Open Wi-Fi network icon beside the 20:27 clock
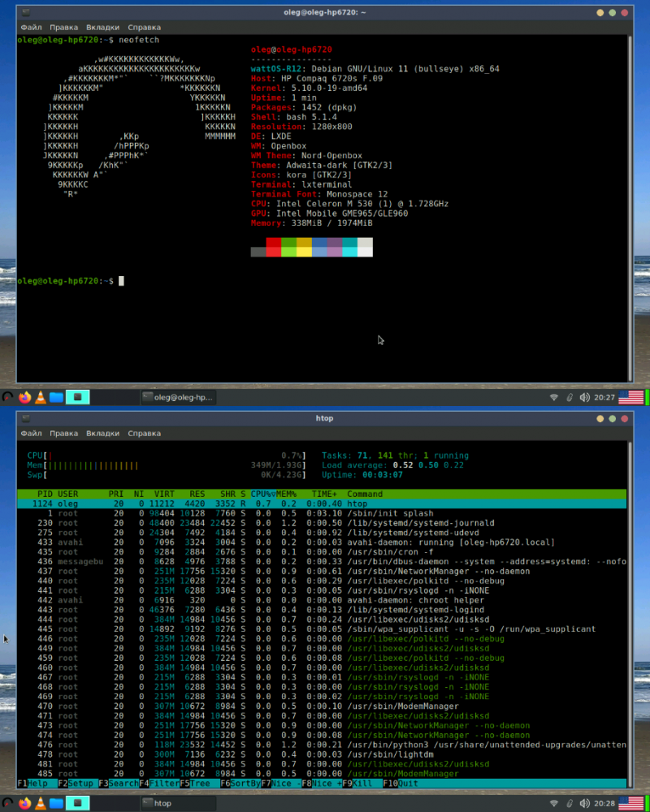The image size is (650, 812). [x=554, y=397]
